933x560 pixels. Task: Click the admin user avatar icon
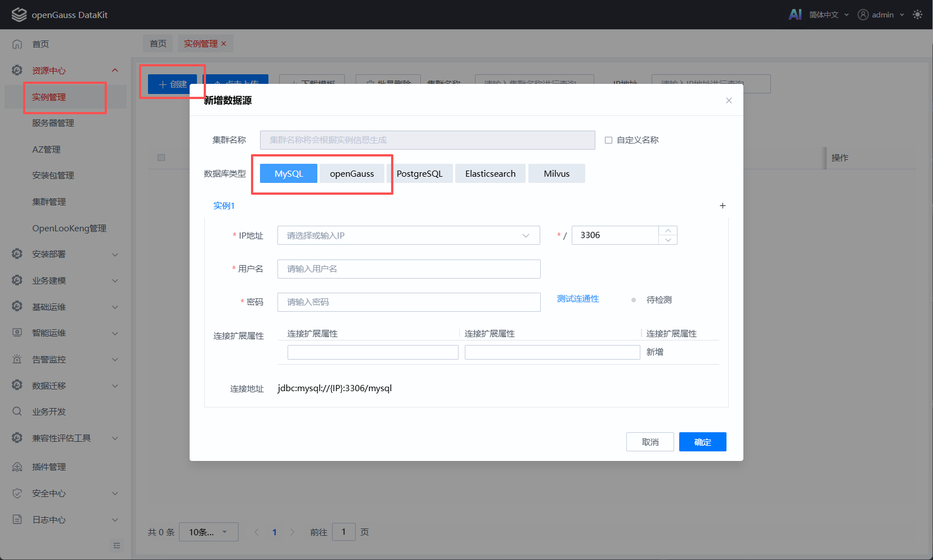(x=863, y=15)
